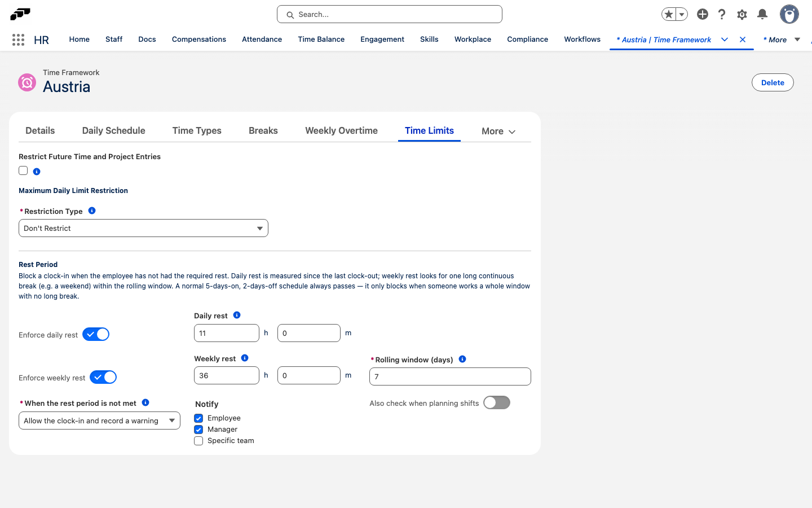Screen dimensions: 812x508
Task: Switch to the Daily Schedule tab
Action: (114, 130)
